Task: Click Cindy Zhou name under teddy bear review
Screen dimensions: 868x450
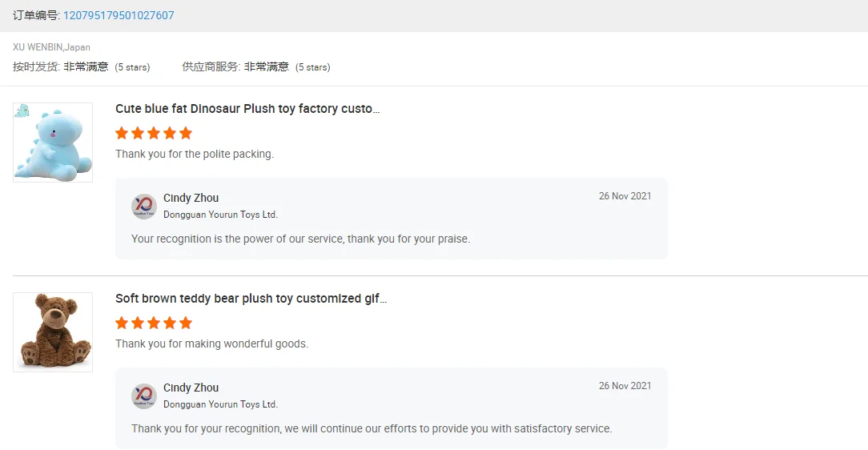Action: tap(191, 388)
